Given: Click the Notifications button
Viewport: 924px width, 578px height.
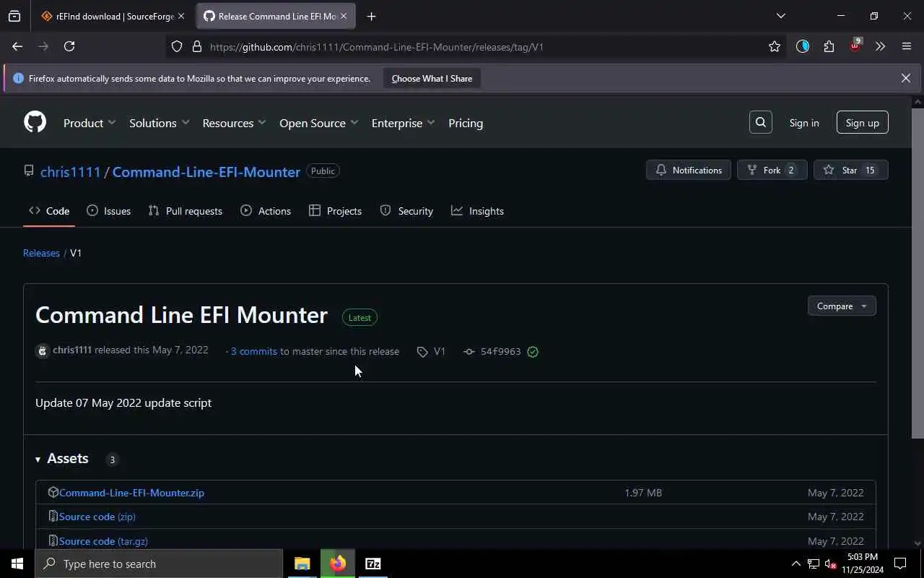Looking at the screenshot, I should pos(689,171).
